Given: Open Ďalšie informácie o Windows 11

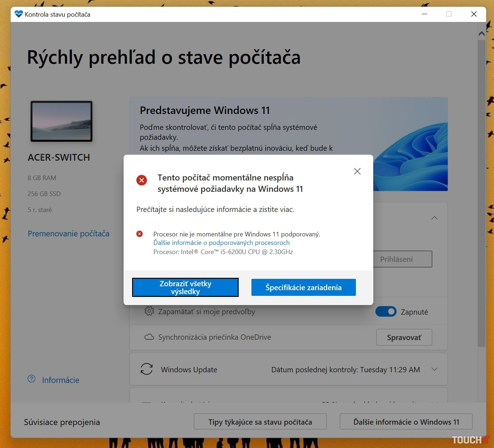Looking at the screenshot, I should (406, 422).
